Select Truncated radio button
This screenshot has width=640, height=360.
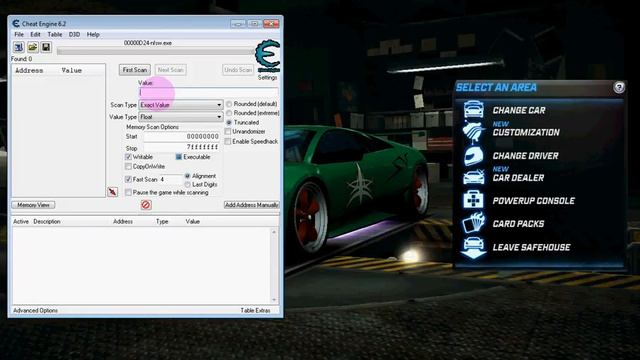coord(229,122)
